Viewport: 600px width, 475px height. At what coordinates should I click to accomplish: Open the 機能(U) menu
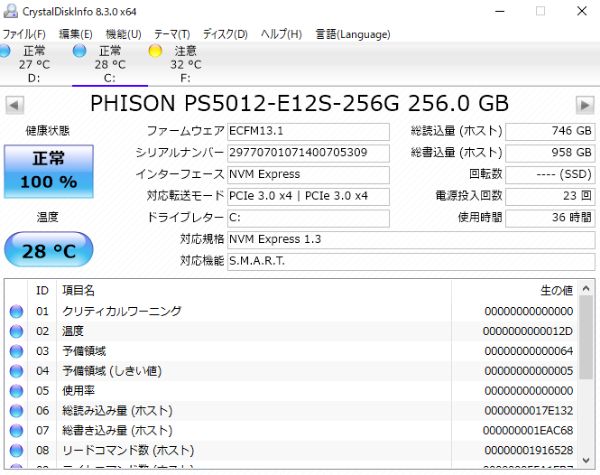point(123,34)
